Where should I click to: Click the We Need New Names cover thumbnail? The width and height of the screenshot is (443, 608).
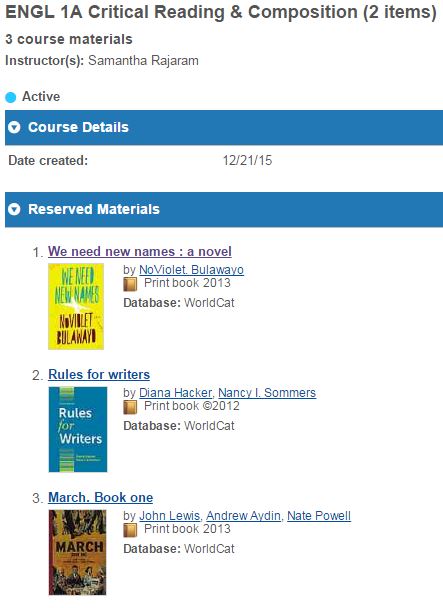point(76,306)
